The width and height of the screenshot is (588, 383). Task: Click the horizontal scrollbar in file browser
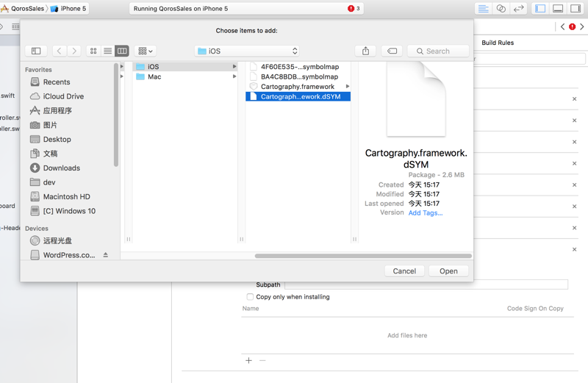click(363, 257)
